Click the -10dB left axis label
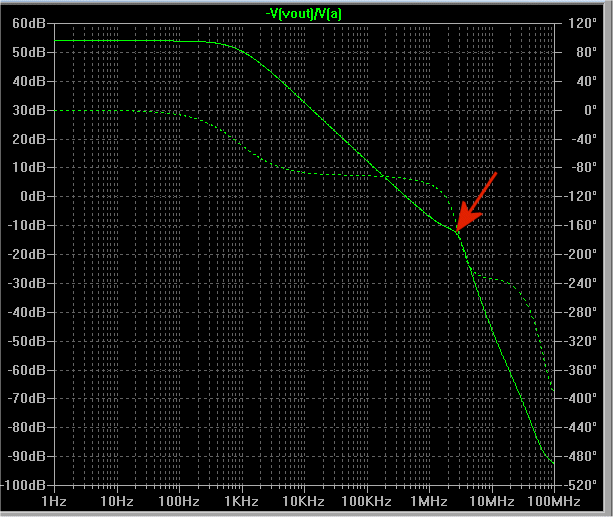 (27, 225)
